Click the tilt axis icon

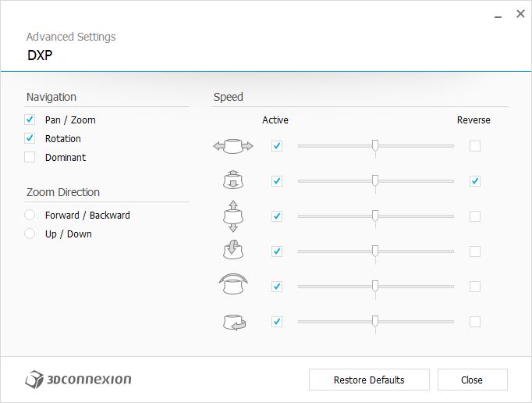[x=233, y=250]
